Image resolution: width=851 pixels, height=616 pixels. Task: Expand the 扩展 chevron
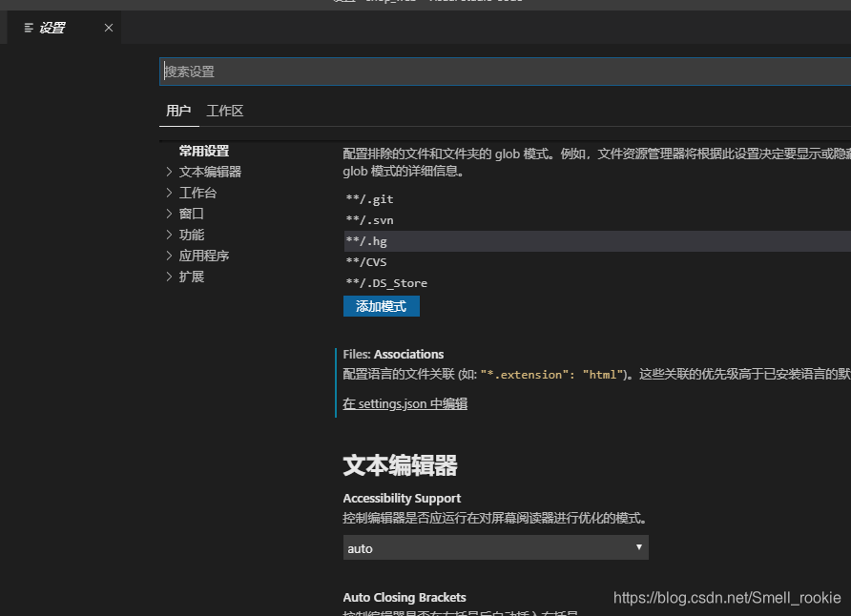[x=169, y=277]
